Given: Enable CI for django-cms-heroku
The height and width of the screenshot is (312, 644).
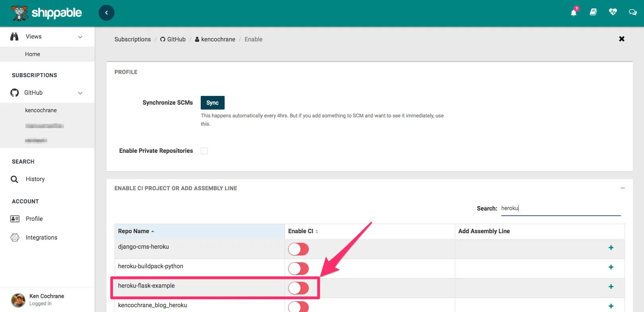Looking at the screenshot, I should tap(299, 249).
